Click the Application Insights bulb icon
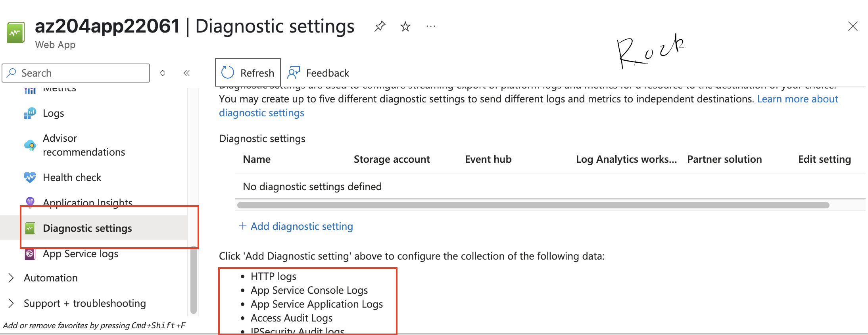Screen dimensions: 868x335 [30, 202]
